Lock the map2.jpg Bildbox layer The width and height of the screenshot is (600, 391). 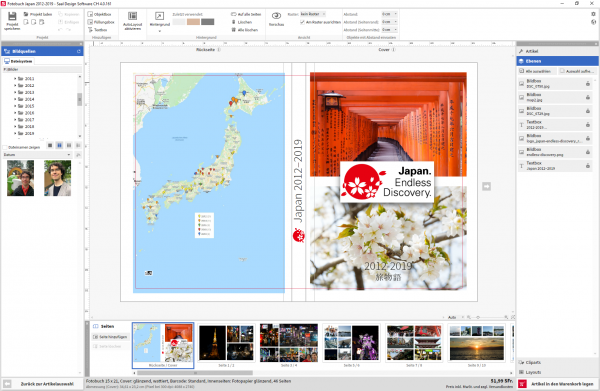click(588, 97)
